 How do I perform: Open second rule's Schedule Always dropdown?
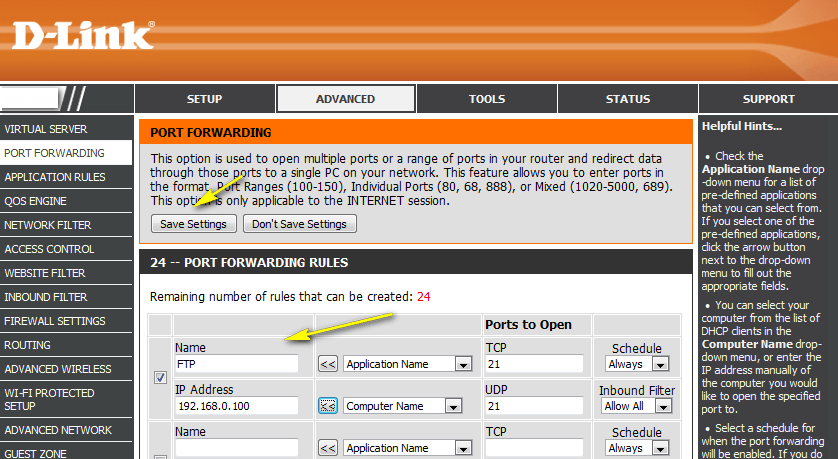click(x=637, y=448)
